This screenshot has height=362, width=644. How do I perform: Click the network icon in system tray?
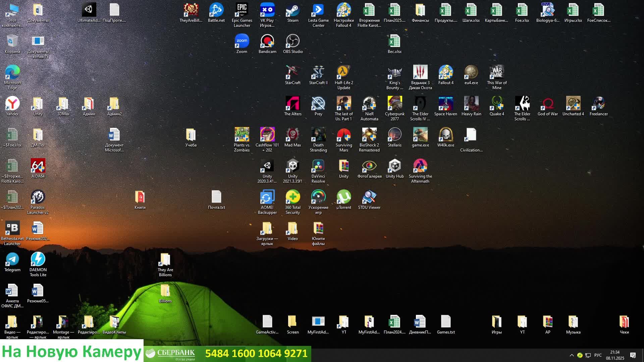588,355
